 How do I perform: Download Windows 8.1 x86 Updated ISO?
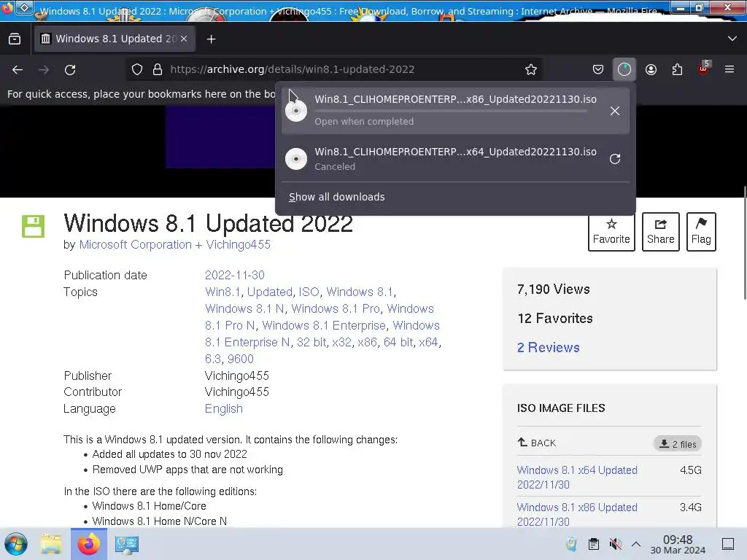tap(577, 514)
